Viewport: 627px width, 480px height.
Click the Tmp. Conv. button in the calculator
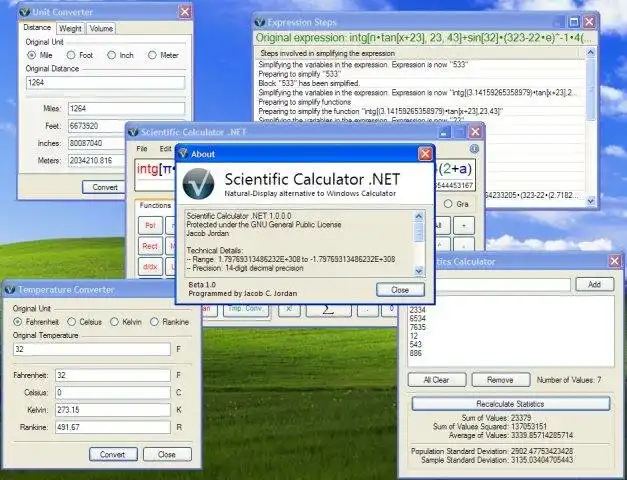pos(246,309)
